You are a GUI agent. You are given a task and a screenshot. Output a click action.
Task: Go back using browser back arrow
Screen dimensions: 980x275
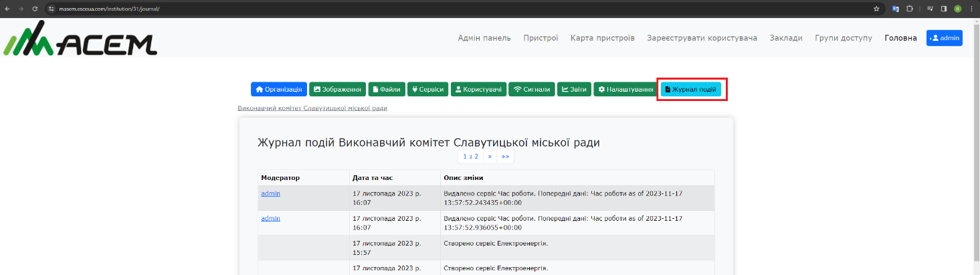[x=7, y=9]
